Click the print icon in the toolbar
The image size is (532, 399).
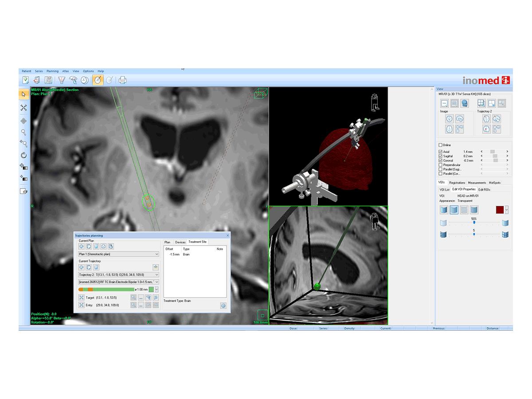(123, 80)
